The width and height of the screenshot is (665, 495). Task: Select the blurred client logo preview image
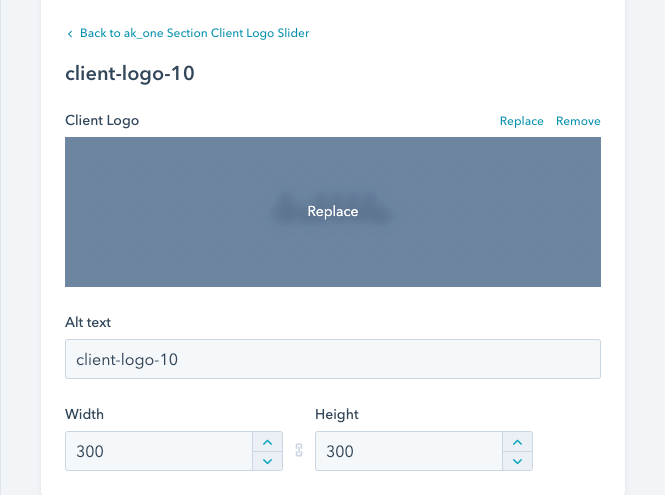tap(332, 211)
